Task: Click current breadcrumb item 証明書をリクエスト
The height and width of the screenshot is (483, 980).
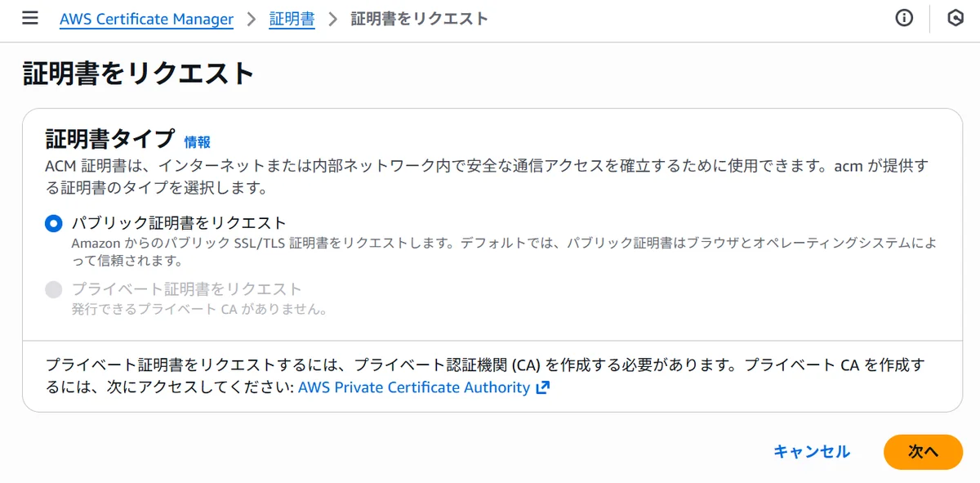Action: point(419,19)
